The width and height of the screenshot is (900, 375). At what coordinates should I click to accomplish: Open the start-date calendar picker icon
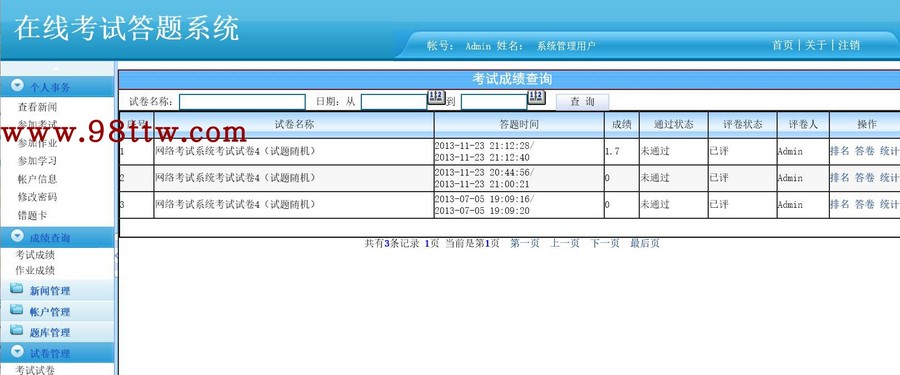[436, 97]
